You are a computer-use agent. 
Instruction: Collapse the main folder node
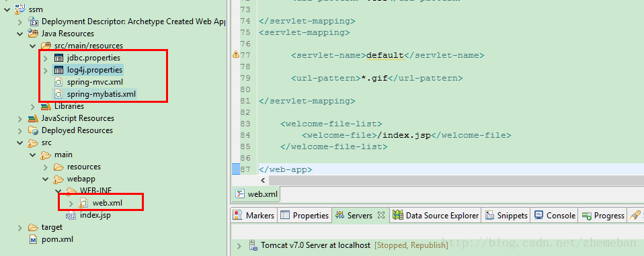32,155
